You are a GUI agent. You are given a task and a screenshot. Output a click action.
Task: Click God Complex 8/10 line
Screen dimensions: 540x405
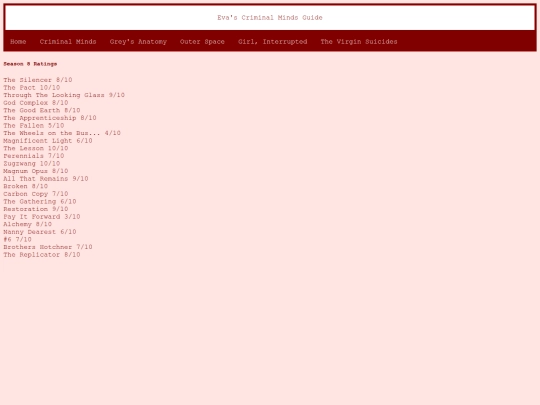coord(36,103)
